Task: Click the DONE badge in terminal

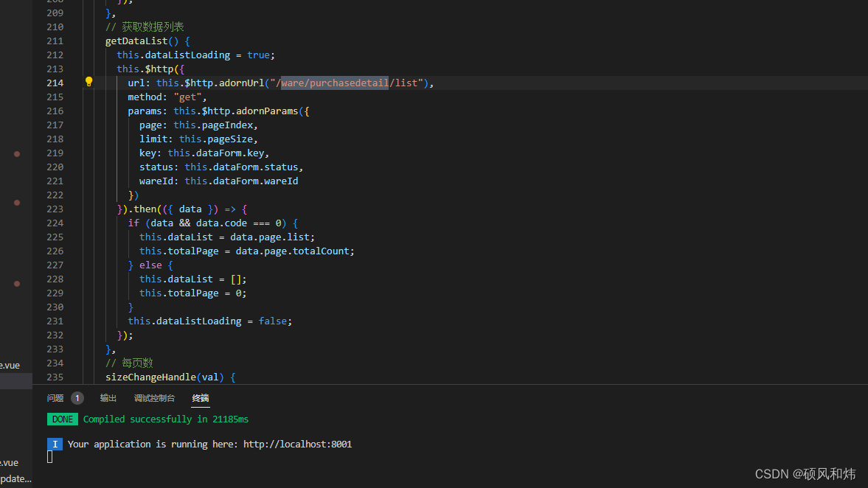Action: pyautogui.click(x=63, y=419)
